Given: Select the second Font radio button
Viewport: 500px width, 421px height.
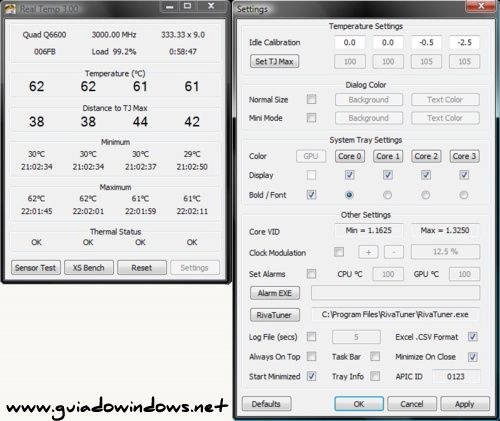Looking at the screenshot, I should (387, 195).
